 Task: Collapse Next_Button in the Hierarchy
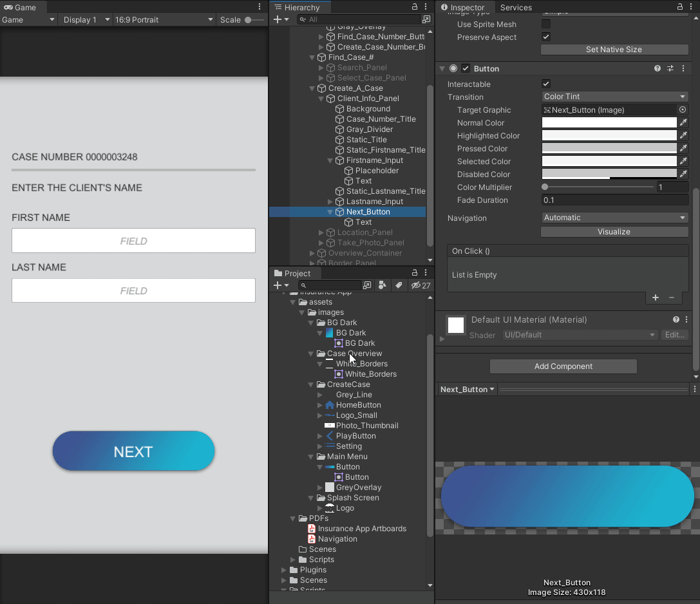point(330,212)
